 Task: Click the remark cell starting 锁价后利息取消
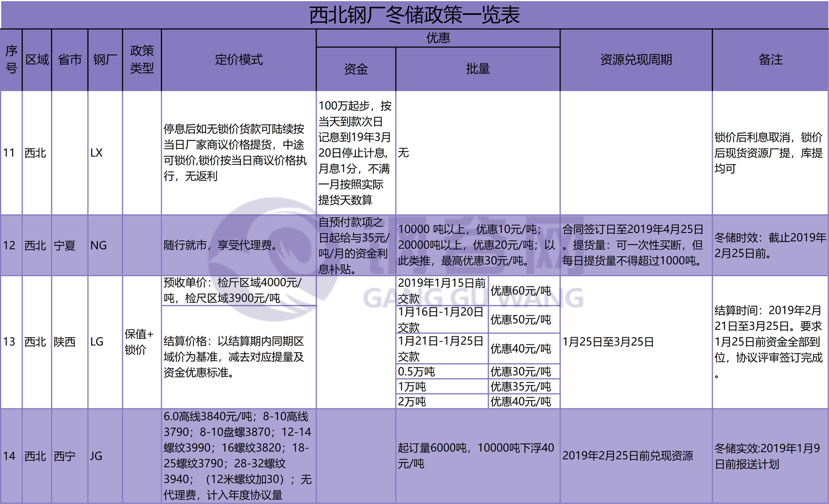click(770, 153)
